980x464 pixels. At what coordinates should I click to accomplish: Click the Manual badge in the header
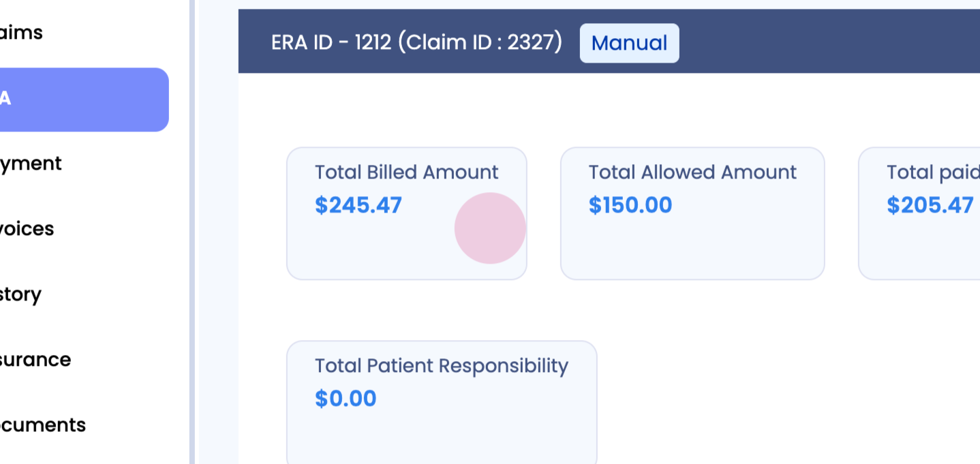[x=629, y=43]
